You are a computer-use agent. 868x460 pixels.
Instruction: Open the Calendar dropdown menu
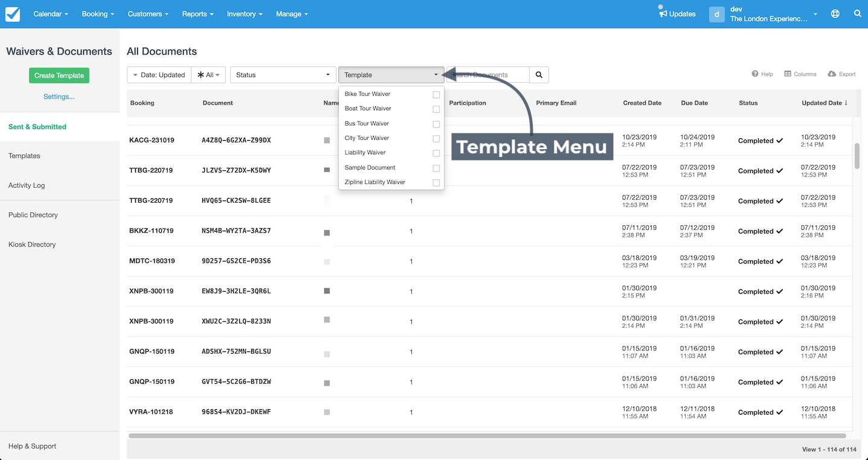[51, 14]
